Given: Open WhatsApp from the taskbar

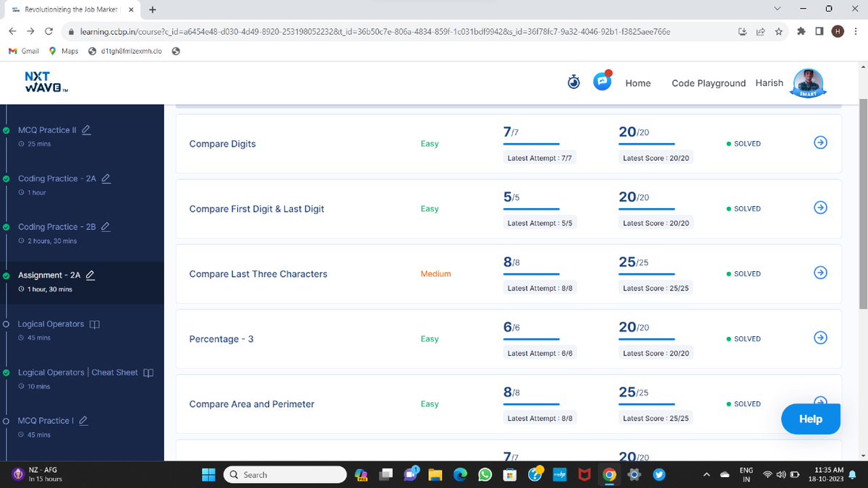Looking at the screenshot, I should click(485, 474).
